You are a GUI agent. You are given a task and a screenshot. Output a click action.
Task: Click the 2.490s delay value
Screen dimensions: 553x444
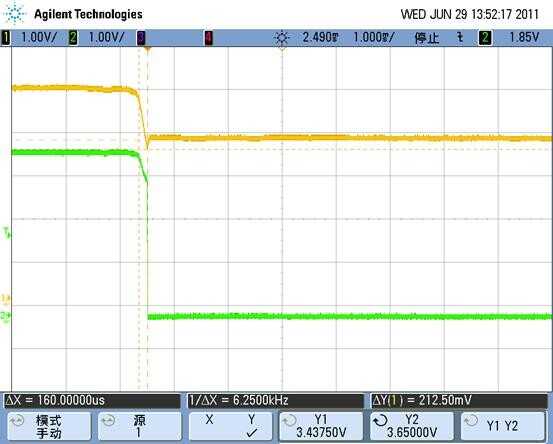tap(320, 37)
